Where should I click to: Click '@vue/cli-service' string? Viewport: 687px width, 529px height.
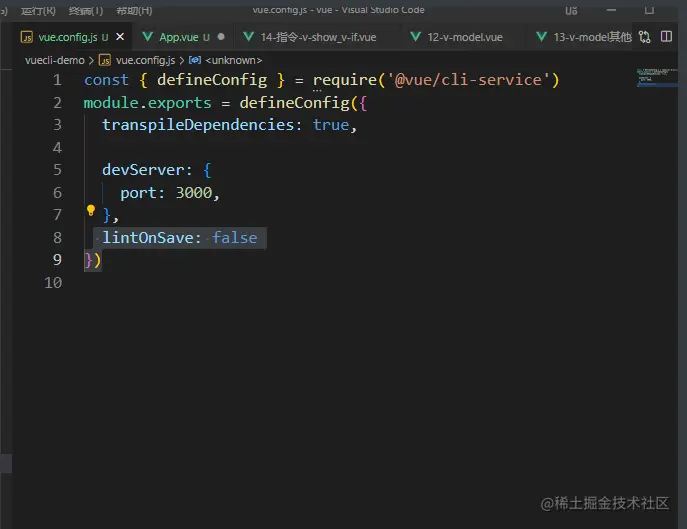[x=468, y=80]
